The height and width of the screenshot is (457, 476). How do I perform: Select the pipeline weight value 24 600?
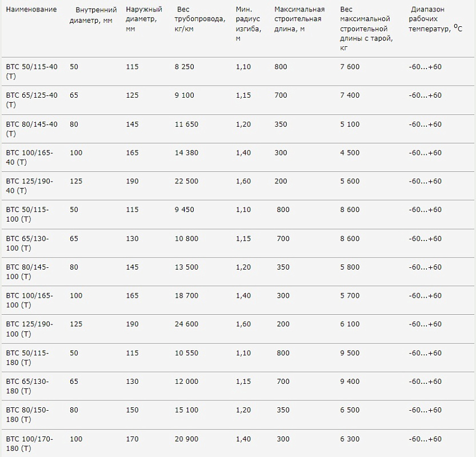[x=186, y=324]
